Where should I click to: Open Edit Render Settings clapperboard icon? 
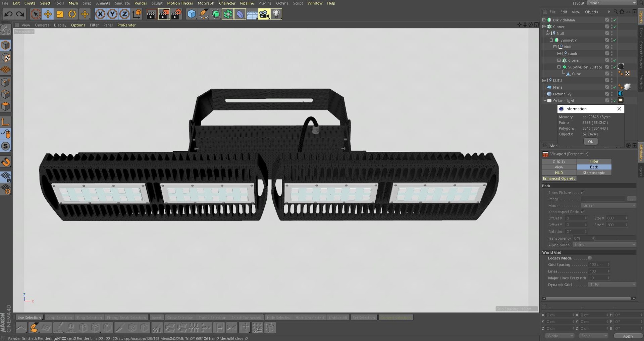pos(176,14)
